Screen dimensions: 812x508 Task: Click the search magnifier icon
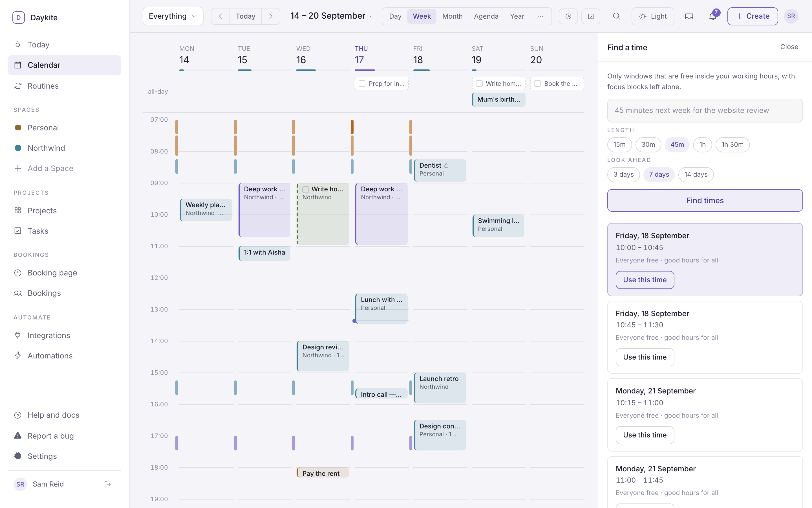tap(616, 16)
